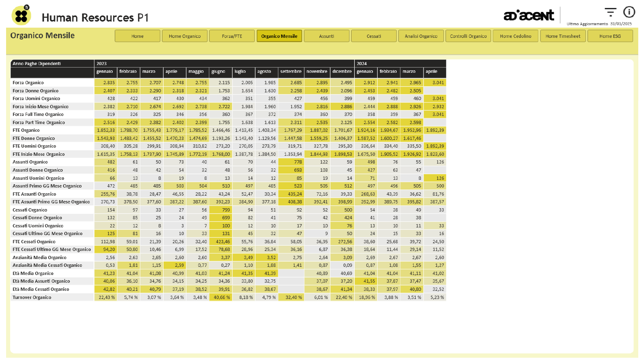
Task: Open the info icon at top right
Action: 629,12
